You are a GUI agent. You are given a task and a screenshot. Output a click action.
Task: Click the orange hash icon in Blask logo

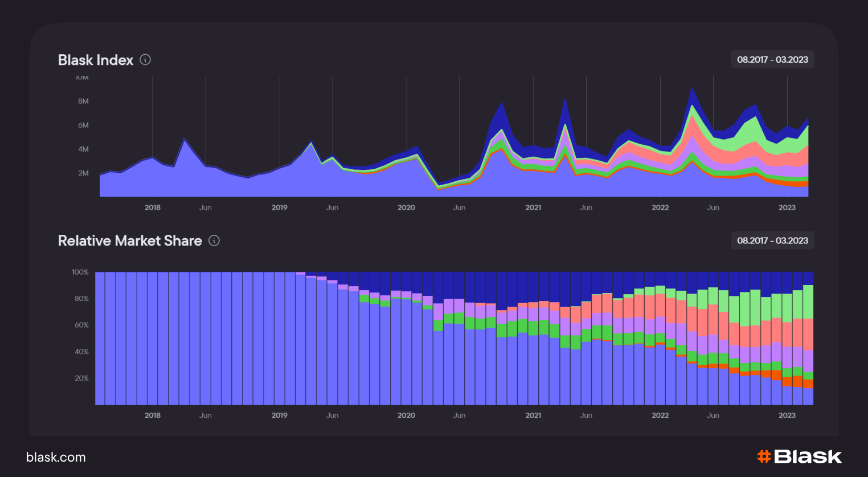(764, 456)
